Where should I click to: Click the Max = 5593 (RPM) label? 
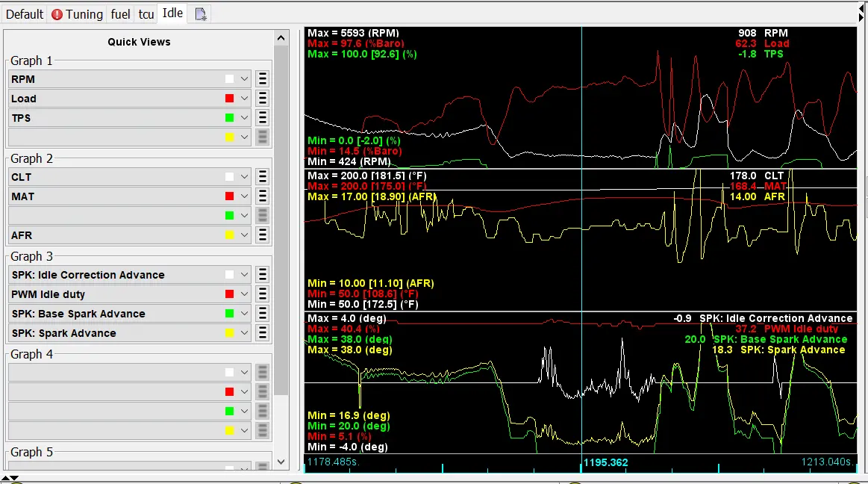coord(353,33)
